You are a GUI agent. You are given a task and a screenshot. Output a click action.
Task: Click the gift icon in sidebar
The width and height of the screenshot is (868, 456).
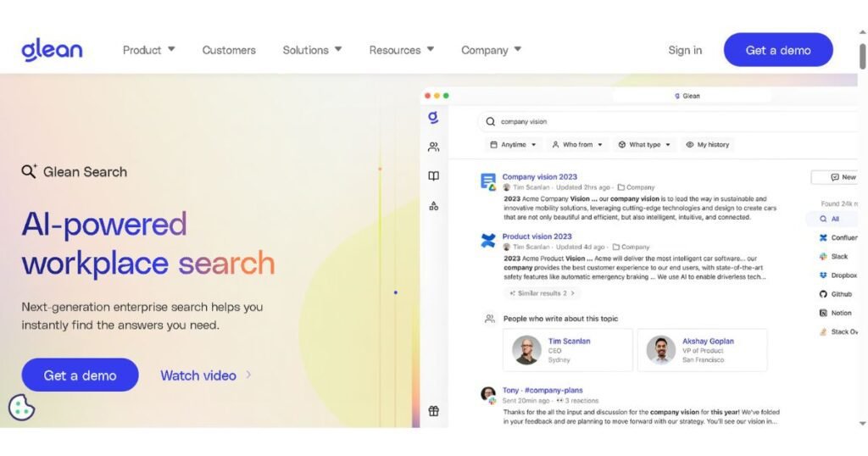click(x=433, y=410)
